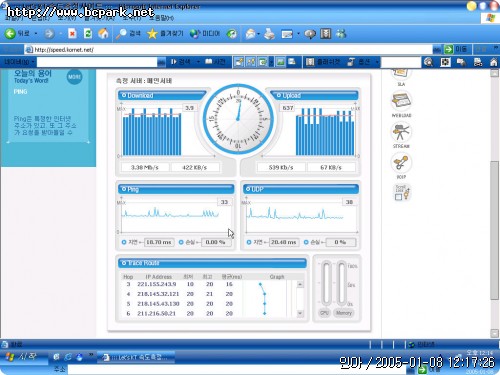The image size is (500, 375).
Task: Toggle the Memory gauge button
Action: (344, 313)
